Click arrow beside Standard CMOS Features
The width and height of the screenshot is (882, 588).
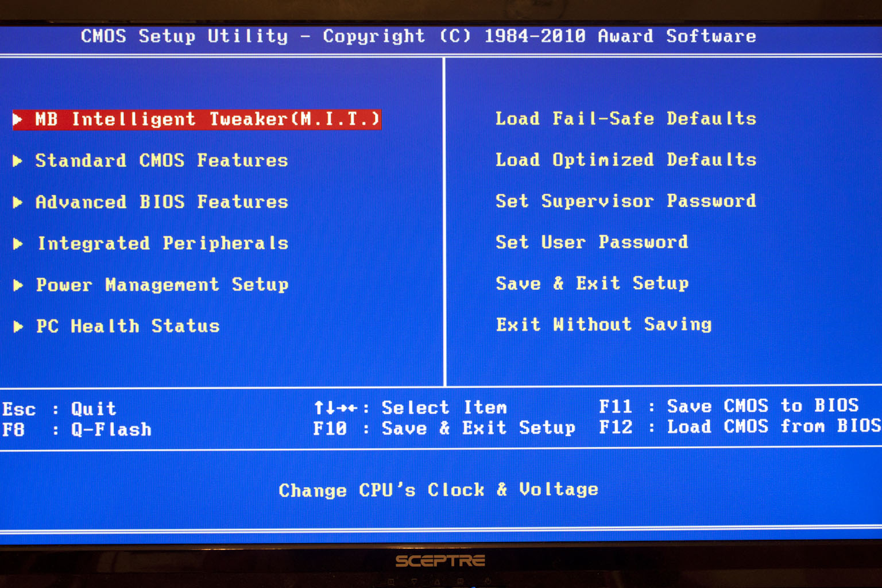pos(18,161)
